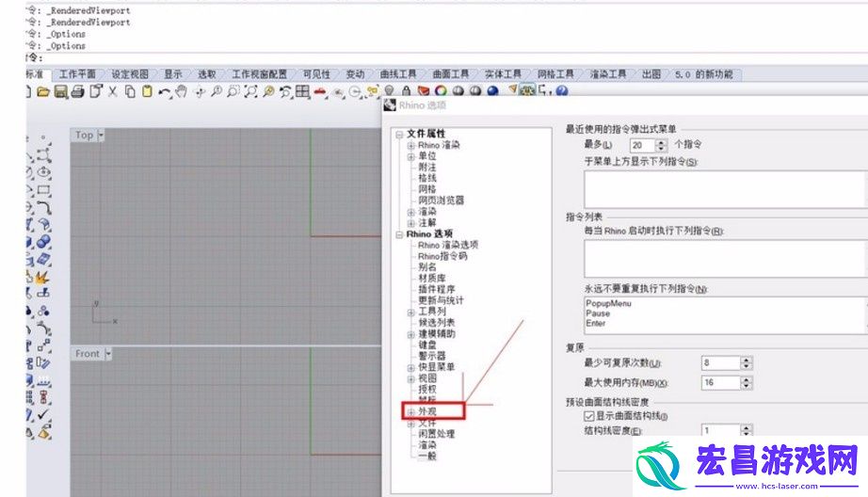This screenshot has width=868, height=497.
Task: Collapse the Rhino 选项 tree node
Action: pos(399,234)
